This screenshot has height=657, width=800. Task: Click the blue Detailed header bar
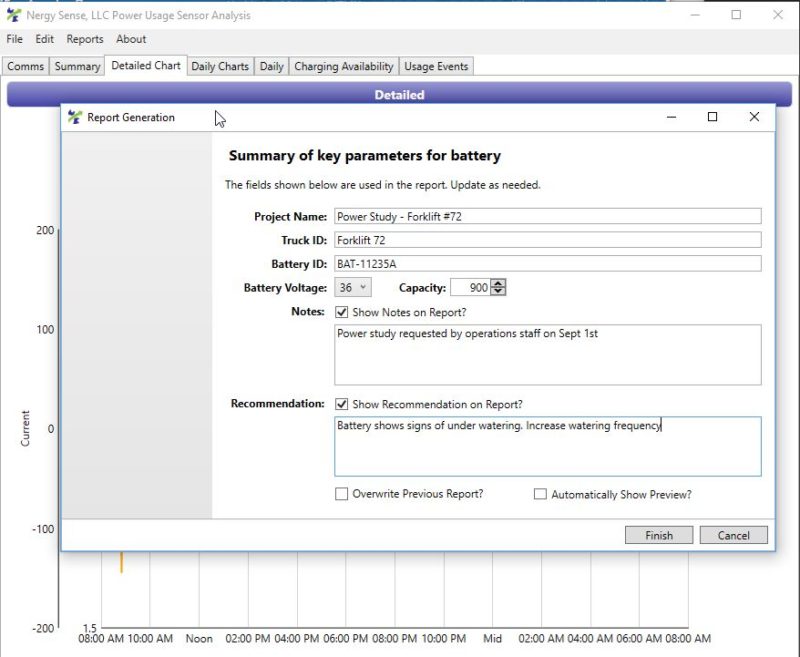(x=399, y=94)
